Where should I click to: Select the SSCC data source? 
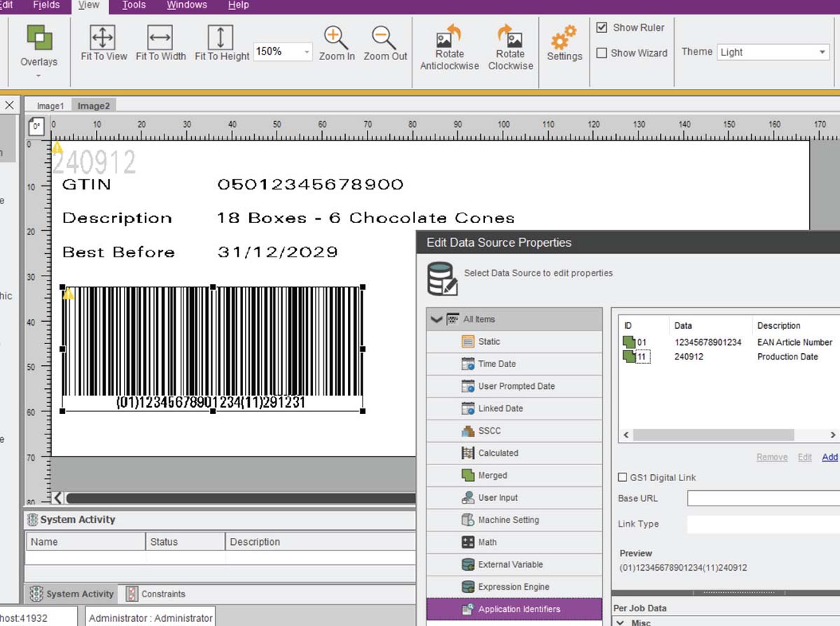pyautogui.click(x=514, y=431)
